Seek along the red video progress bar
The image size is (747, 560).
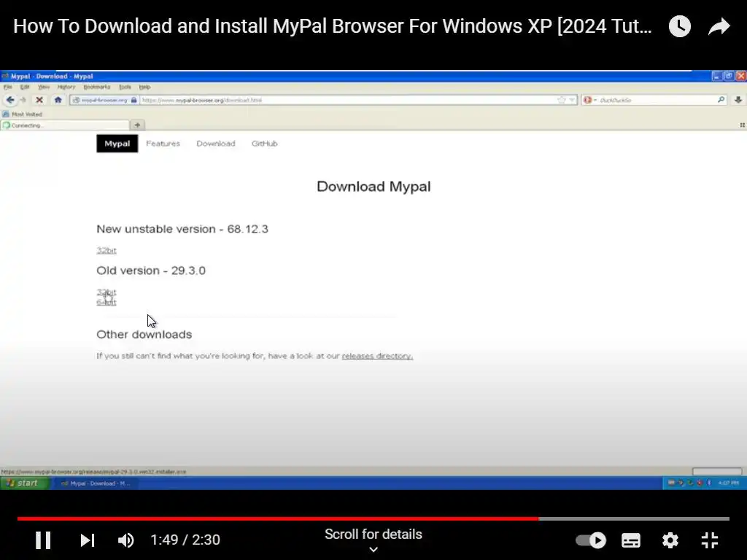click(373, 518)
